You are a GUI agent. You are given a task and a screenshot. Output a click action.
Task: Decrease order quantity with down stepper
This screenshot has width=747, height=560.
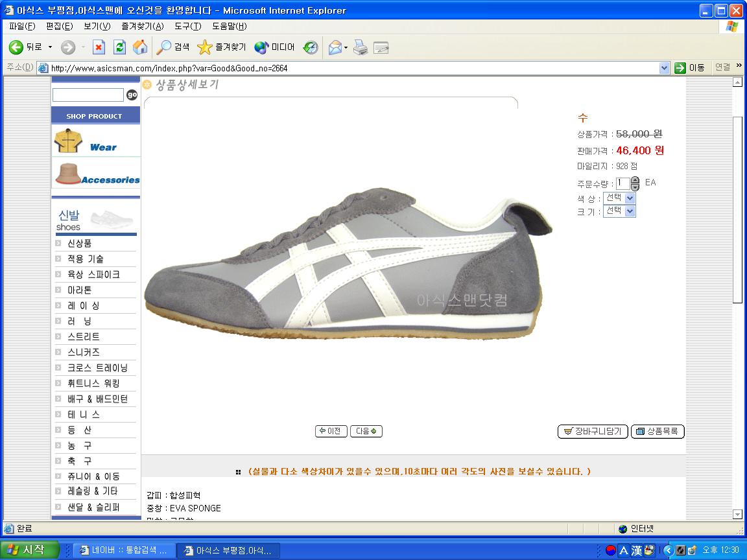tap(635, 187)
